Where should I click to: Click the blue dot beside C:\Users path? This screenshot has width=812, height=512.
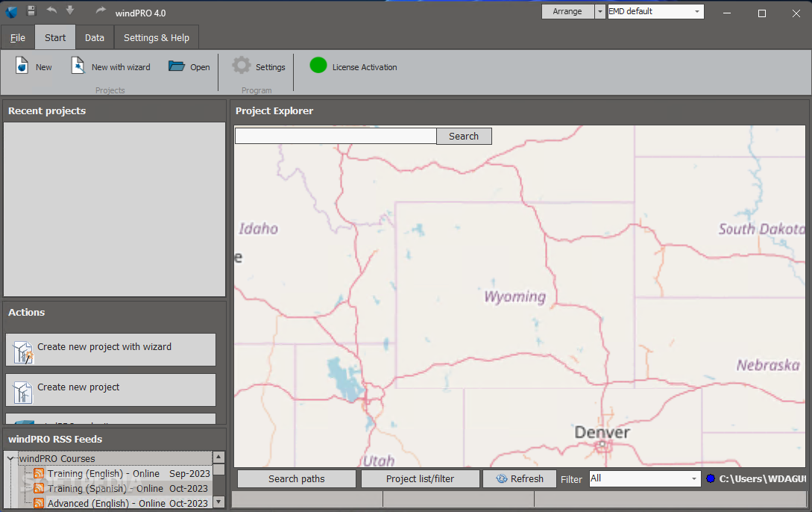pos(711,479)
